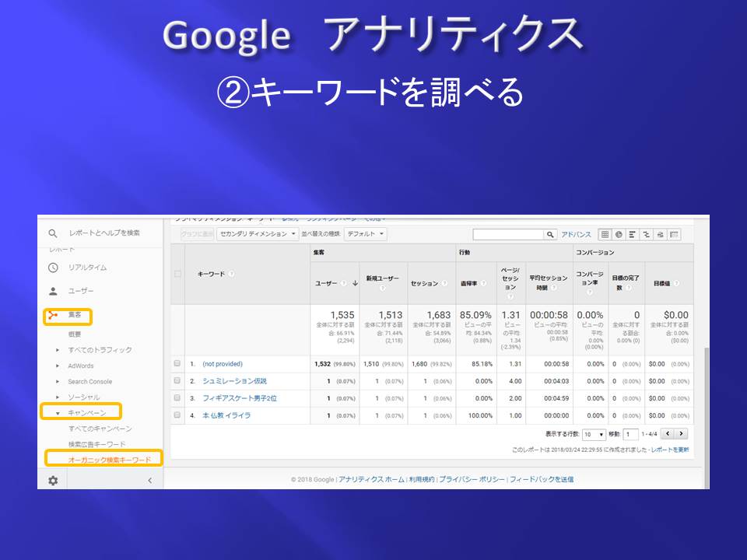The width and height of the screenshot is (747, 560).
Task: Check the box for フィギアスケート男子2位 row
Action: (x=177, y=397)
